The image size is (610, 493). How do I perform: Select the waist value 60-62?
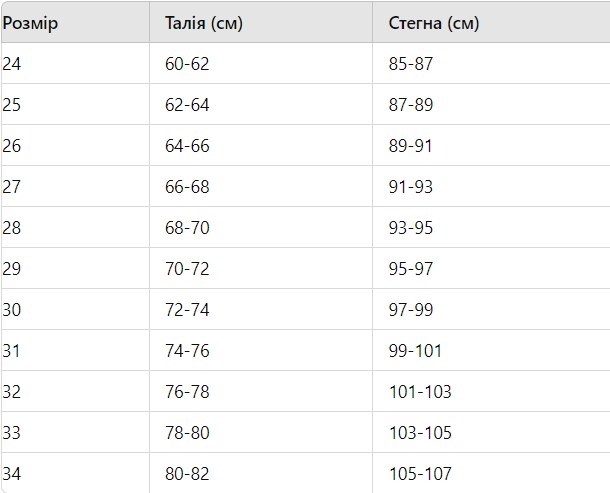tap(187, 64)
